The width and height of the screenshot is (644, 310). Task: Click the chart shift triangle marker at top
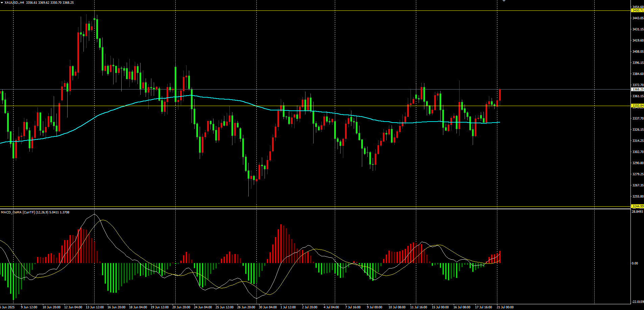(504, 1)
